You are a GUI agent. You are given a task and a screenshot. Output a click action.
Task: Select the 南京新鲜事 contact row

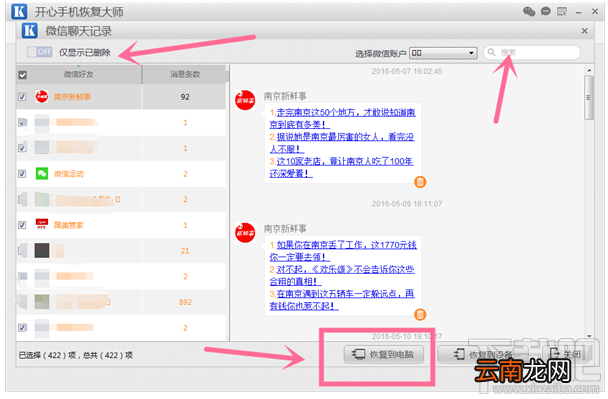[x=121, y=97]
